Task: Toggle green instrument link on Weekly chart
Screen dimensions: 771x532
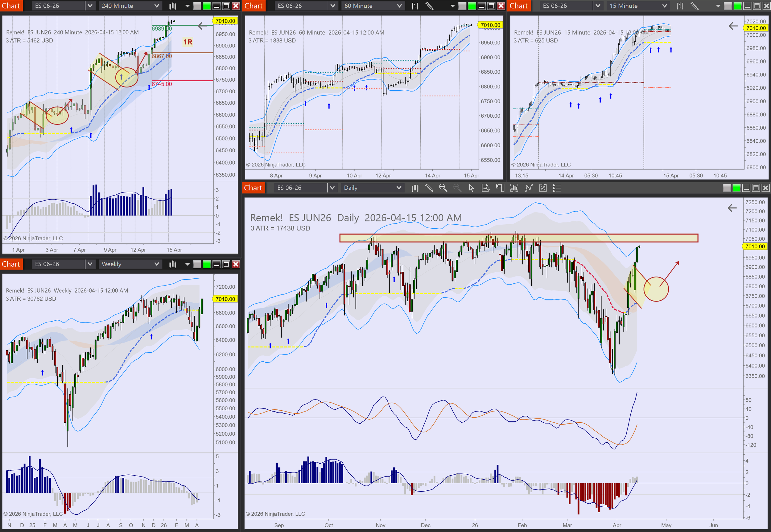Action: pyautogui.click(x=207, y=264)
